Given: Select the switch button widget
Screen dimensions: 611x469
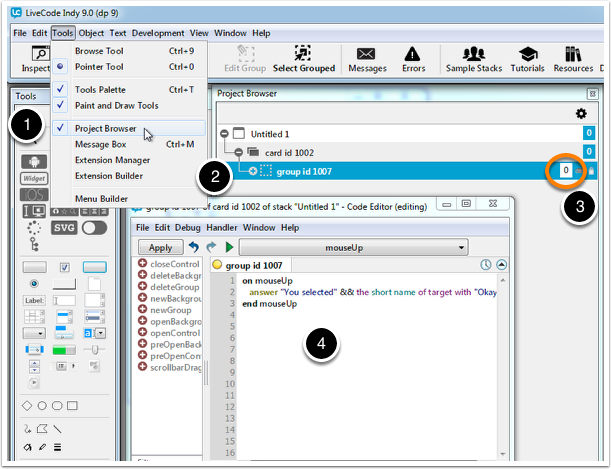Looking at the screenshot, I should tap(95, 228).
